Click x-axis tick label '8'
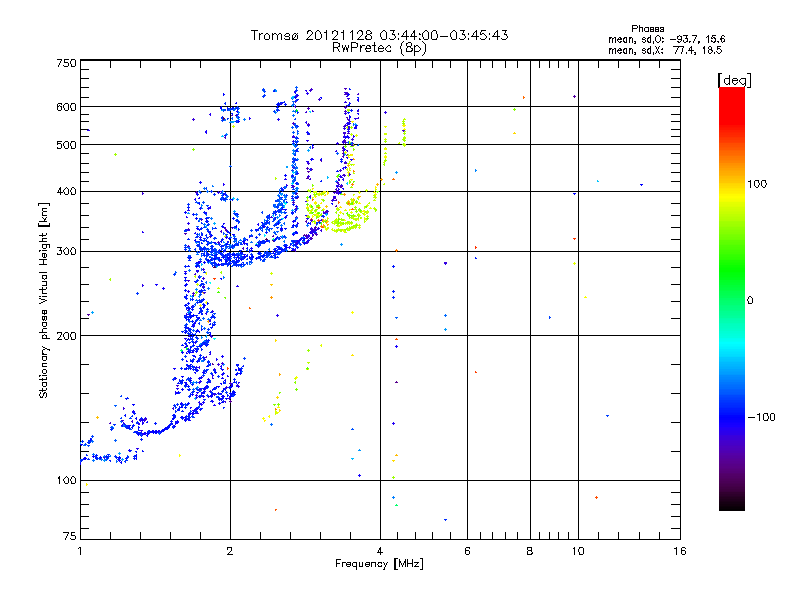Viewport: 800px width, 600px height. click(530, 551)
